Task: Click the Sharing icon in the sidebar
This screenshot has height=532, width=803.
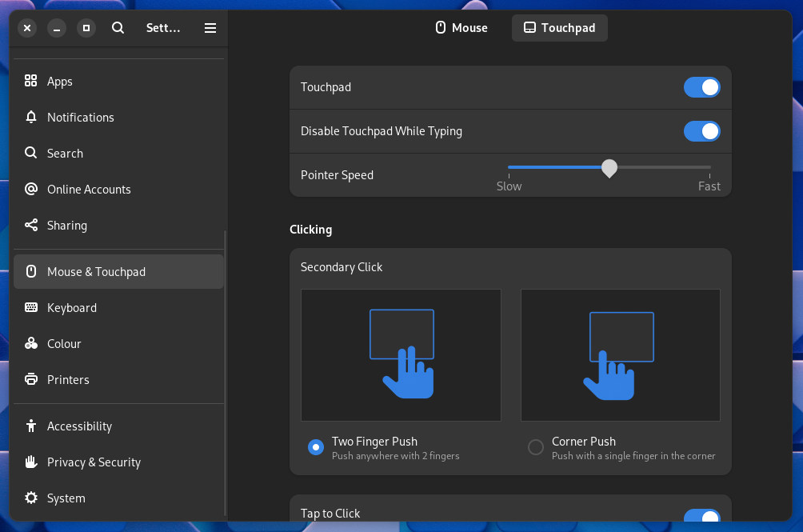Action: coord(30,225)
